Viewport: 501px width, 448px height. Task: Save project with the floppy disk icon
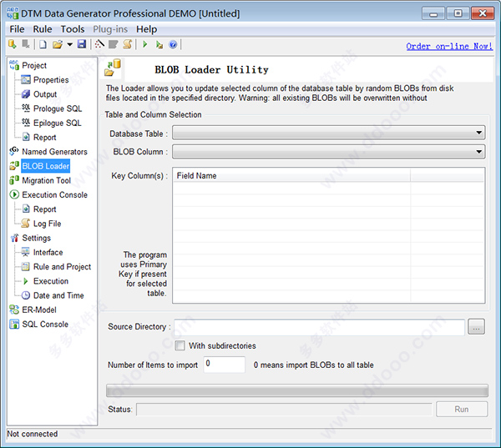click(x=82, y=44)
